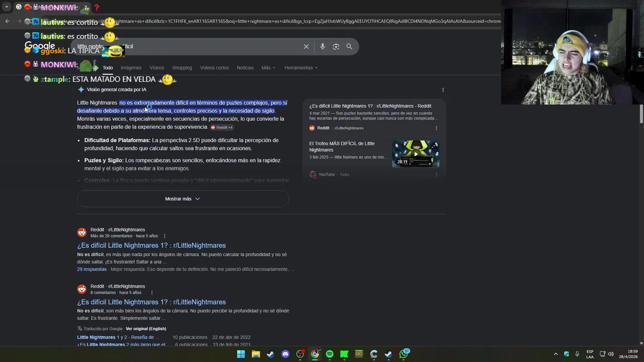
Task: Open Google Lens image search
Action: click(336, 46)
